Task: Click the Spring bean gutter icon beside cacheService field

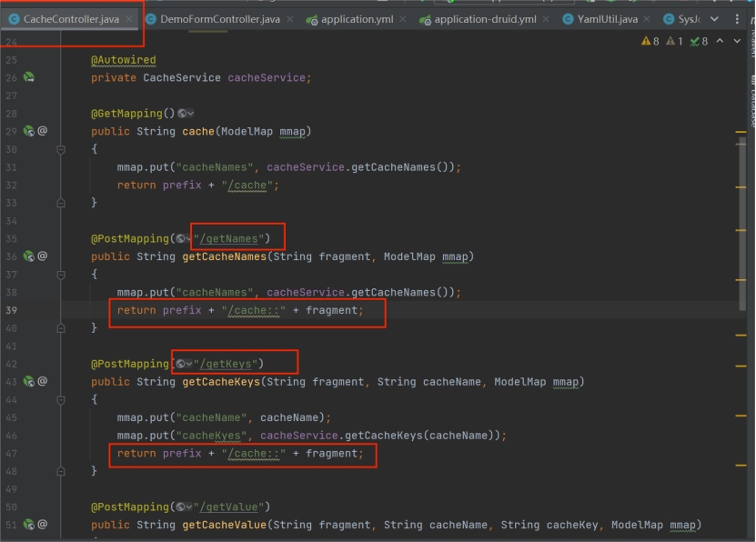Action: pyautogui.click(x=29, y=78)
